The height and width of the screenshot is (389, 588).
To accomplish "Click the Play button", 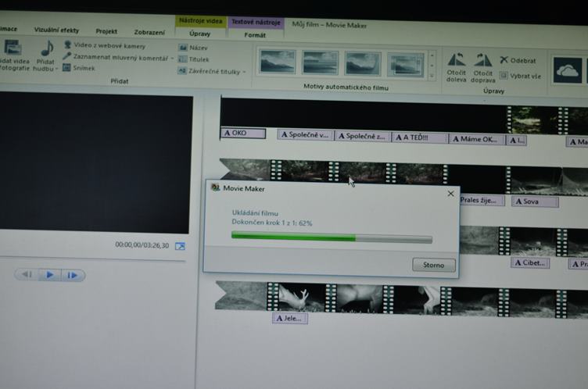I will point(49,275).
